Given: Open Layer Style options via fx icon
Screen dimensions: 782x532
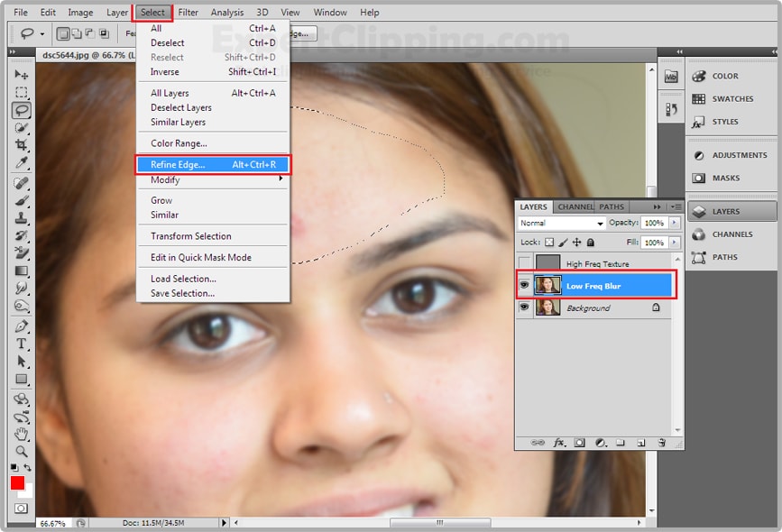Looking at the screenshot, I should coord(557,441).
